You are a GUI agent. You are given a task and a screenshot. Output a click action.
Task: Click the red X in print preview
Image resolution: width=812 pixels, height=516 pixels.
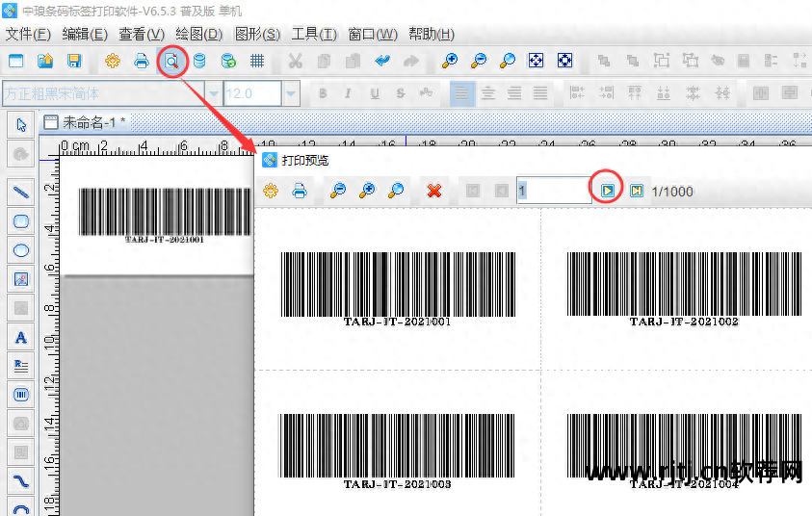(x=434, y=191)
